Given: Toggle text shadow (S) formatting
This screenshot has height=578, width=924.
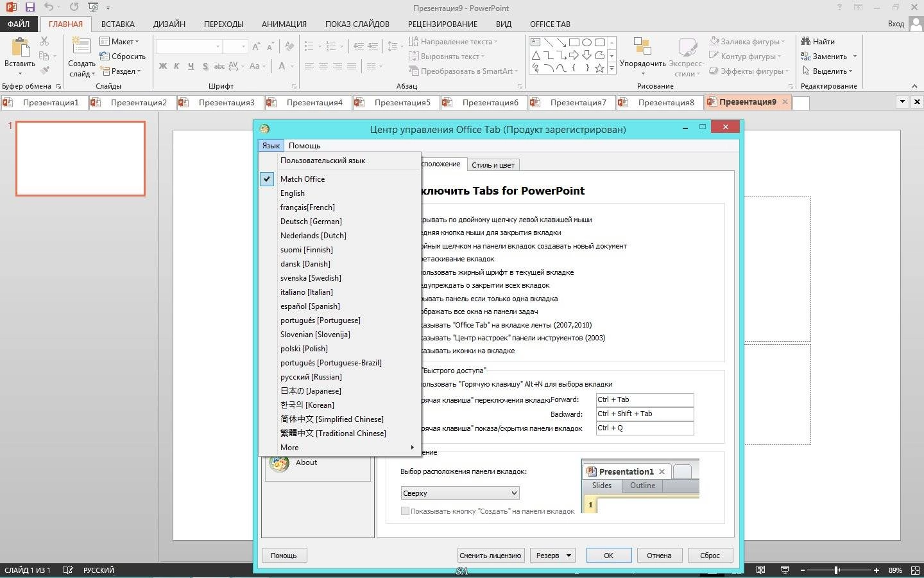Looking at the screenshot, I should [205, 66].
